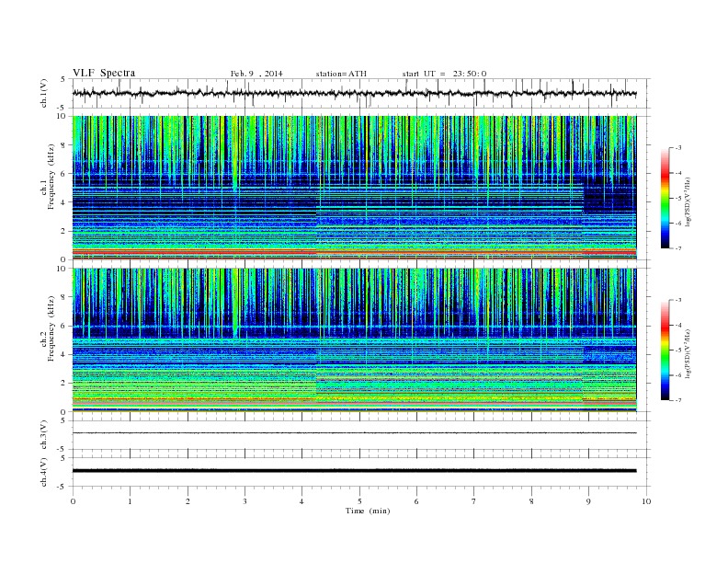The width and height of the screenshot is (728, 563).
Task: Click the time axis tick label '1'
Action: (x=130, y=501)
